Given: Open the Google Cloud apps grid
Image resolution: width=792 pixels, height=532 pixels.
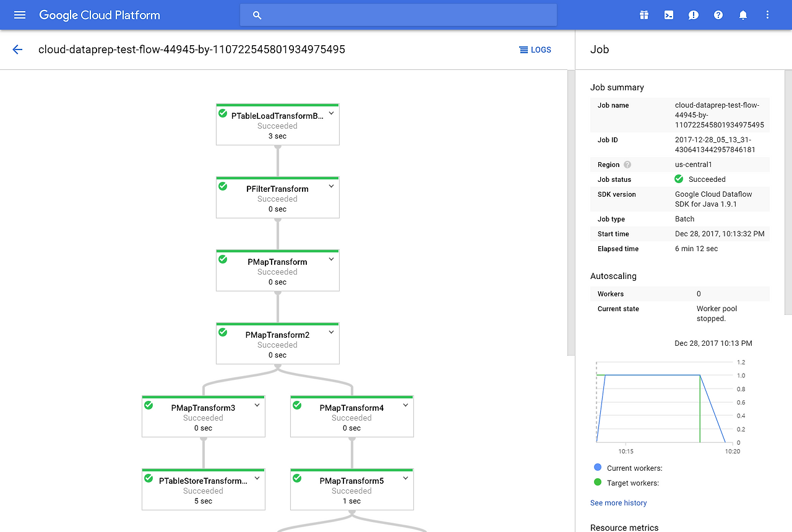Looking at the screenshot, I should pyautogui.click(x=644, y=15).
